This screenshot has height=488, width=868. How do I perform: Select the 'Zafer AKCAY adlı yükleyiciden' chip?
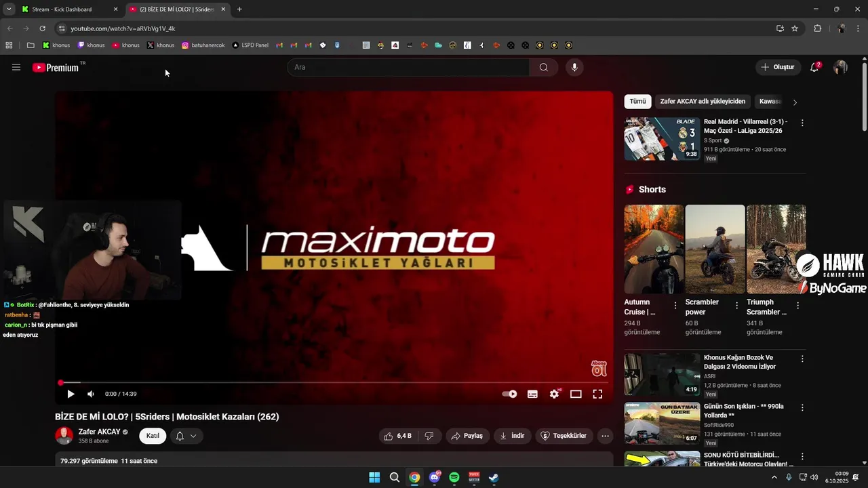click(703, 102)
